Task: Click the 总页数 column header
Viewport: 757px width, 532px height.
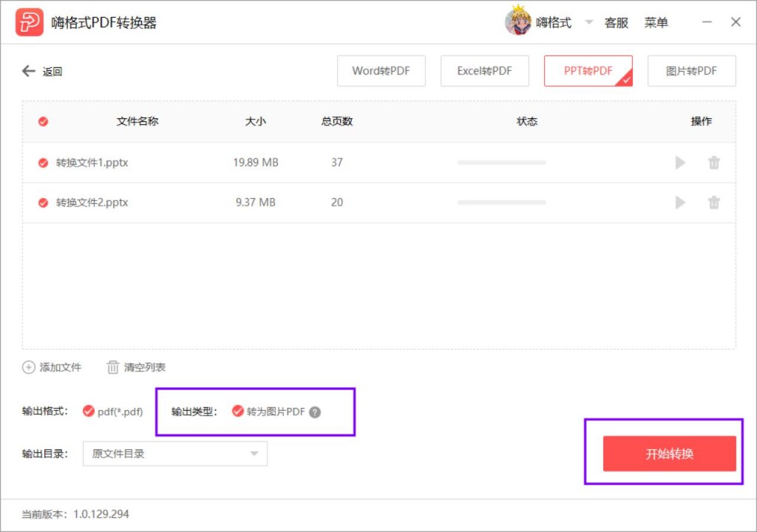Action: coord(337,121)
